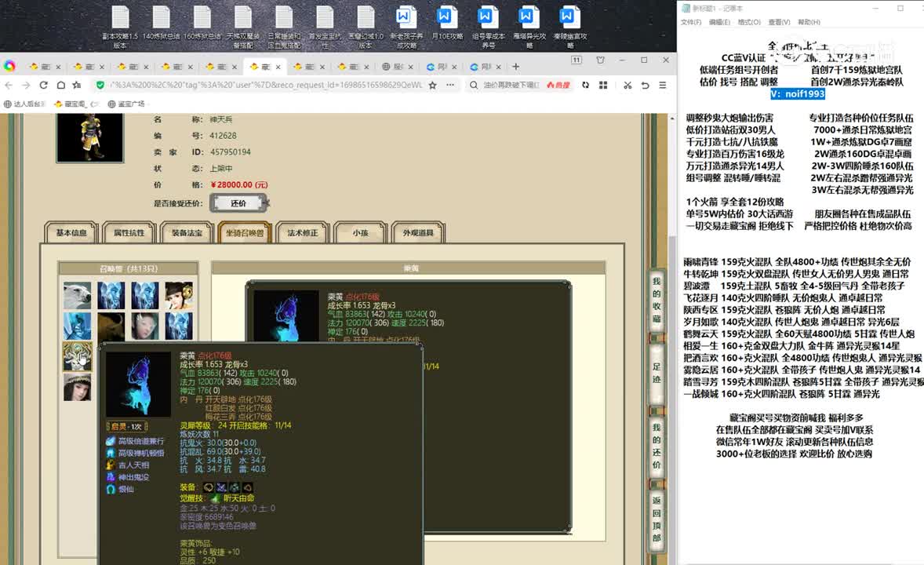Viewport: 924px width, 565px height.
Task: Click the browser address URL field
Action: [265, 85]
